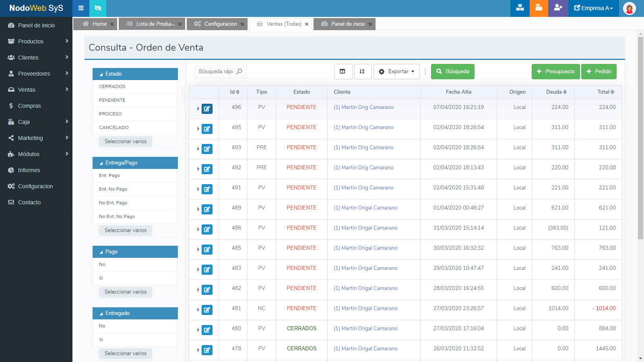This screenshot has height=362, width=644.
Task: Click the quick search input field
Action: tap(216, 72)
